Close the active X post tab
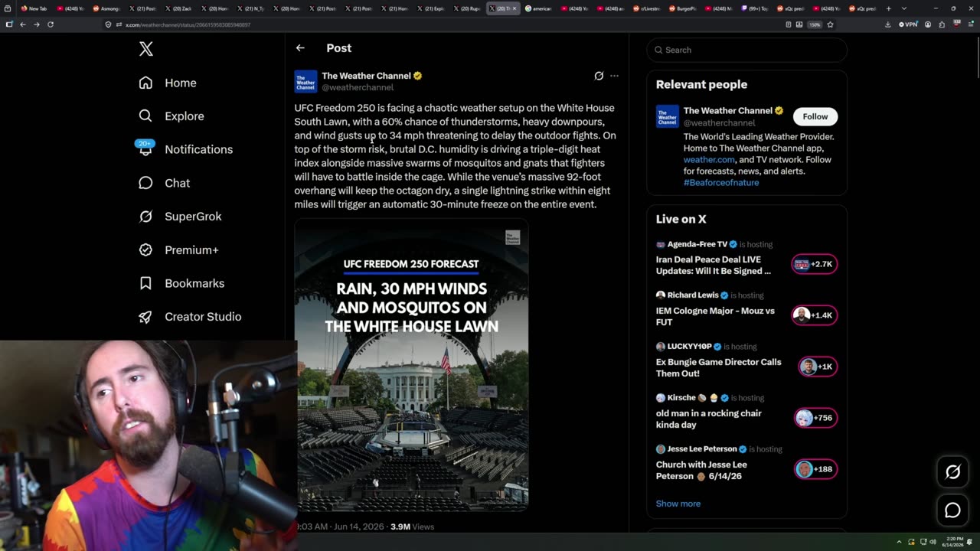The width and height of the screenshot is (980, 551). (x=514, y=8)
